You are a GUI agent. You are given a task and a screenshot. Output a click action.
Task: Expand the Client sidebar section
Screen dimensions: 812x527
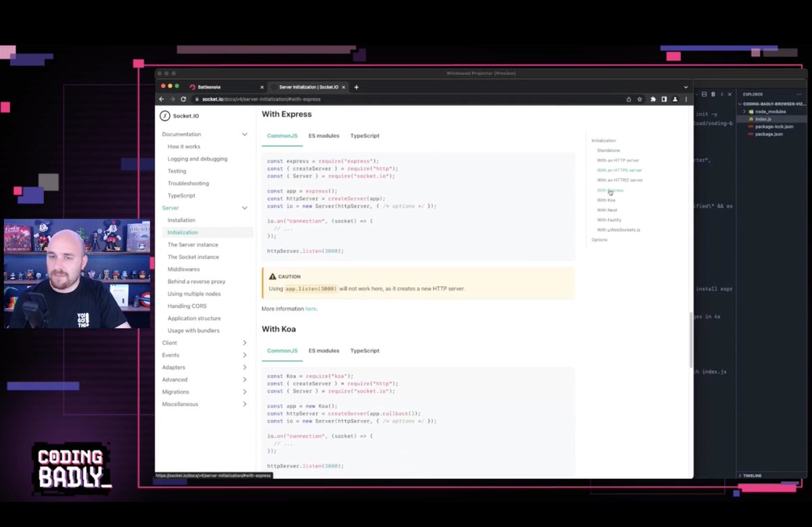tap(244, 343)
